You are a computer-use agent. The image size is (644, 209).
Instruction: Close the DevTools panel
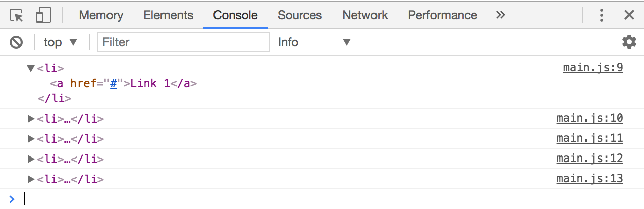[x=629, y=15]
